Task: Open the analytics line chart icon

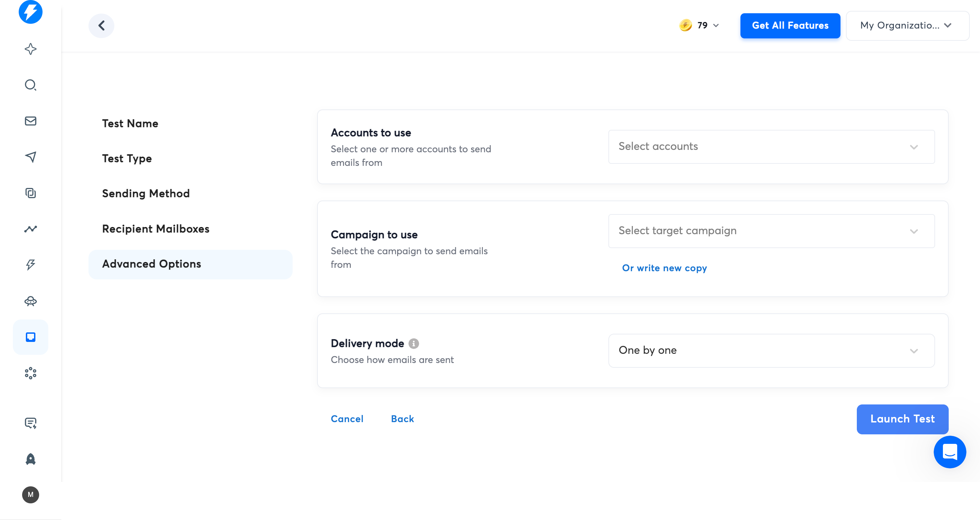Action: pyautogui.click(x=30, y=228)
